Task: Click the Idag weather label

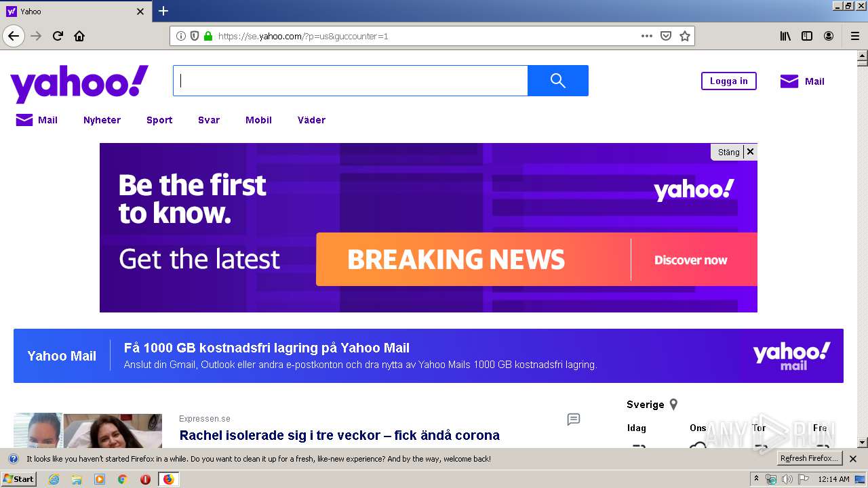Action: [637, 428]
